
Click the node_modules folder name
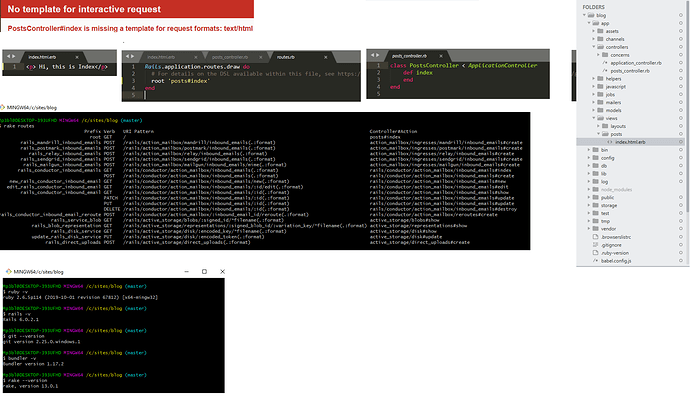pyautogui.click(x=616, y=189)
